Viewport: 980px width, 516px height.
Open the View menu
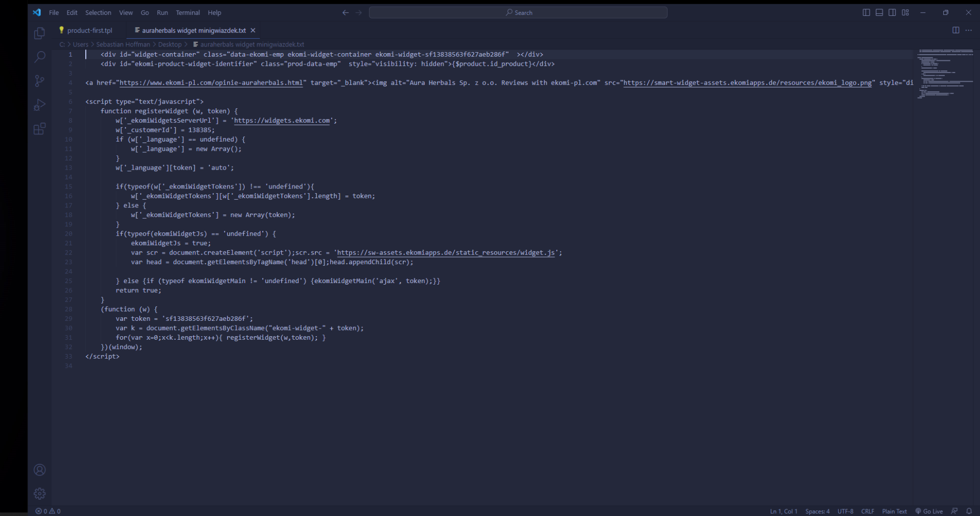pyautogui.click(x=126, y=13)
